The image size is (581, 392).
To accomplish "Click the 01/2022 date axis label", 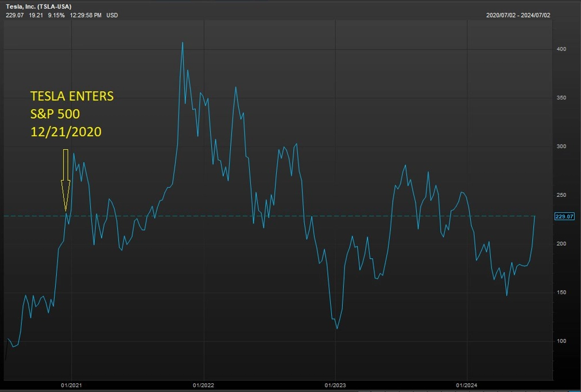I will point(203,385).
